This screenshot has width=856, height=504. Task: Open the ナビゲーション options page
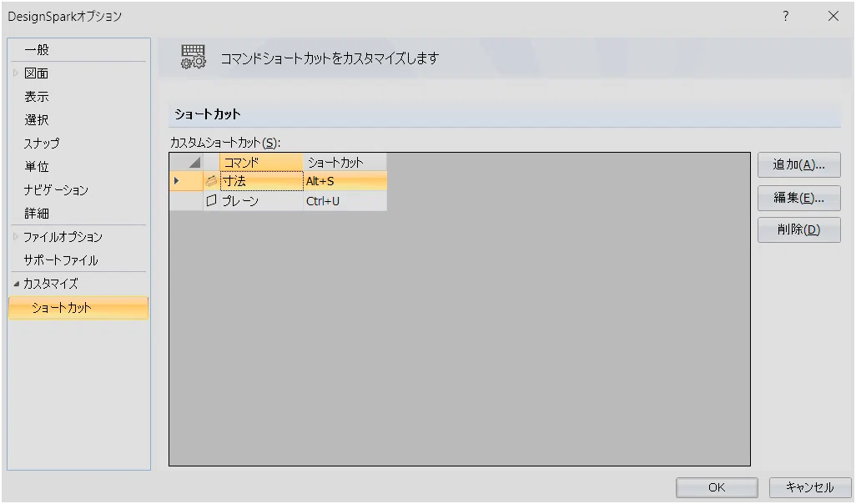click(x=56, y=190)
